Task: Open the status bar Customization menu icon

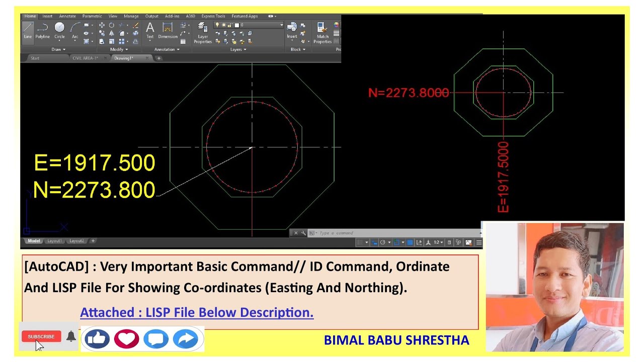Action: coord(479,242)
